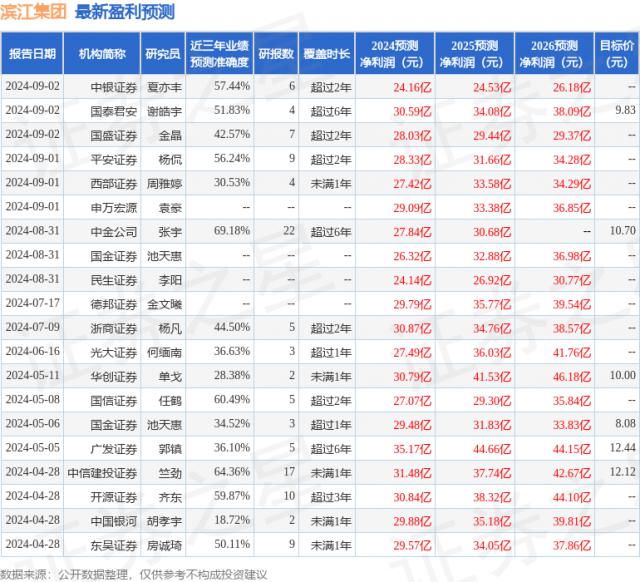The image size is (640, 582).
Task: Click the 机构简称 column header
Action: (102, 53)
